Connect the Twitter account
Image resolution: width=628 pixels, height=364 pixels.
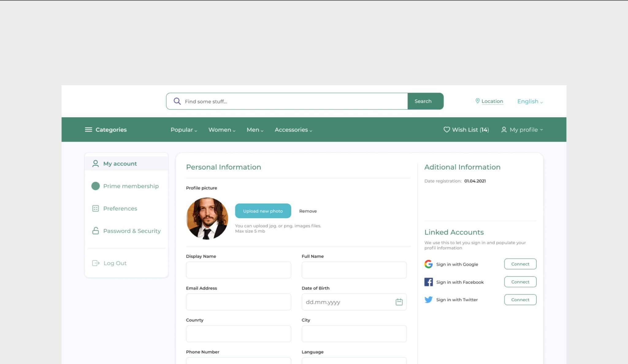click(520, 300)
